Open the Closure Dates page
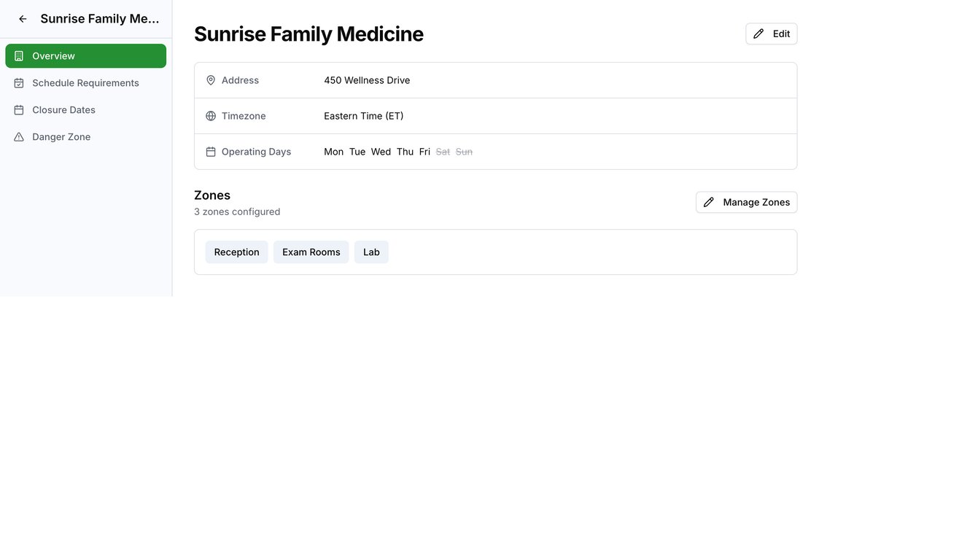 [63, 110]
